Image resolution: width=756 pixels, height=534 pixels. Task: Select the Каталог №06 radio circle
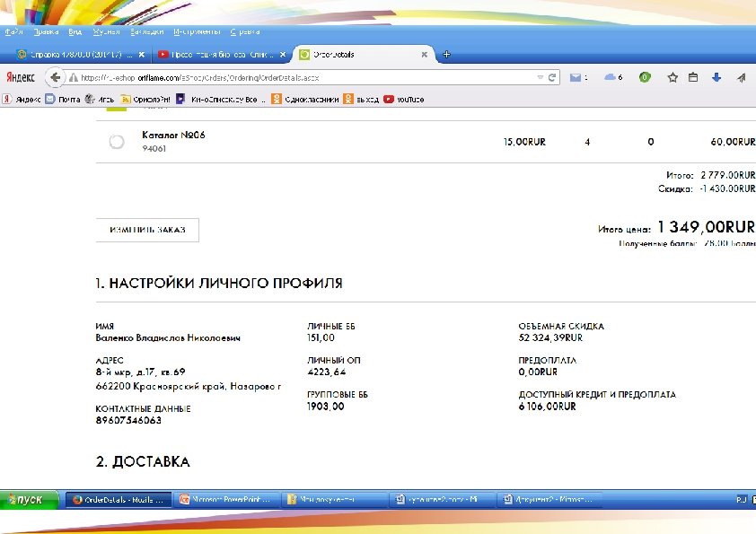[x=116, y=142]
